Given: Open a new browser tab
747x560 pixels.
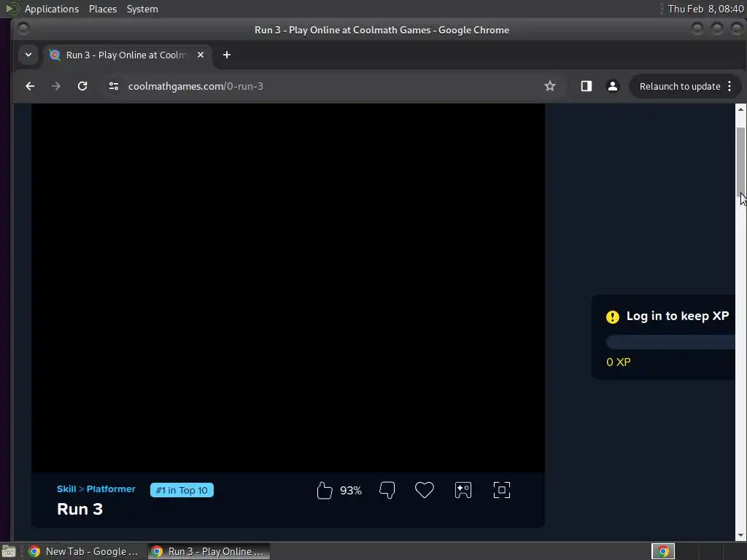Looking at the screenshot, I should coord(227,55).
